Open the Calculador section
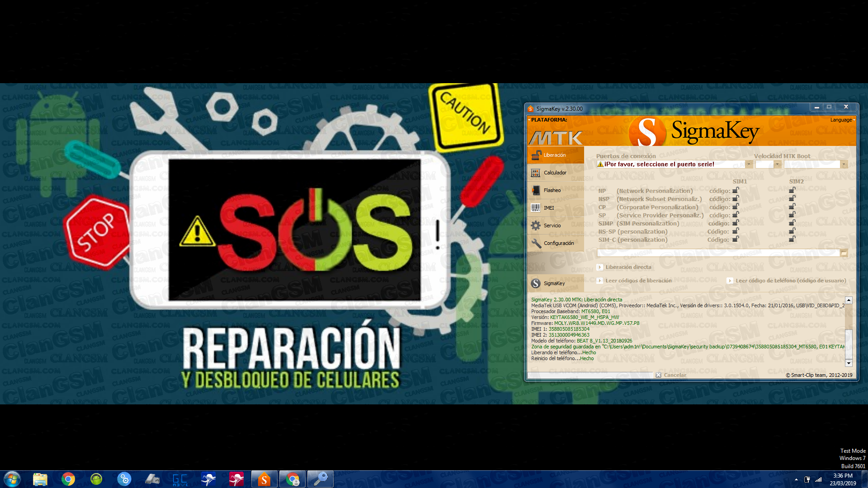This screenshot has width=868, height=488. 556,173
